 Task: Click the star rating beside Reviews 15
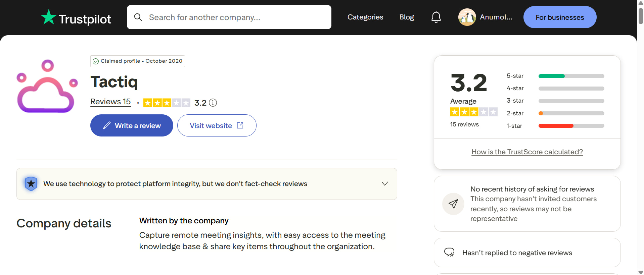[167, 103]
